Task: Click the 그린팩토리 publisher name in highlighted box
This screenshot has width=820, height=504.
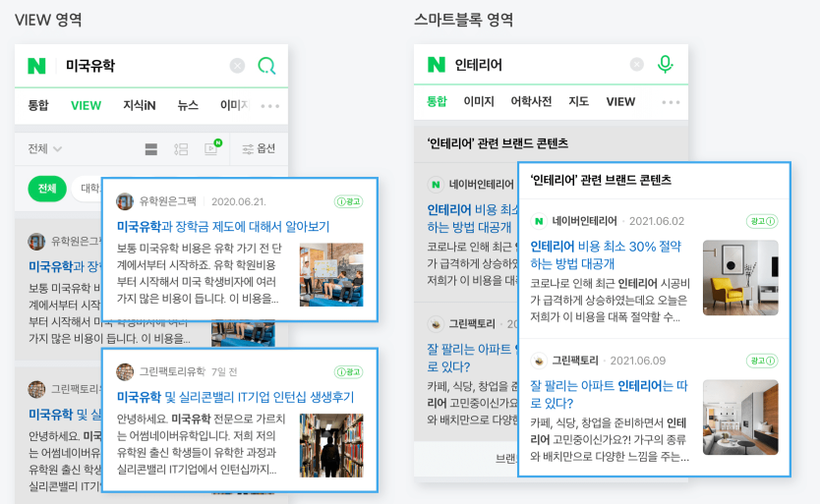Action: click(x=575, y=361)
